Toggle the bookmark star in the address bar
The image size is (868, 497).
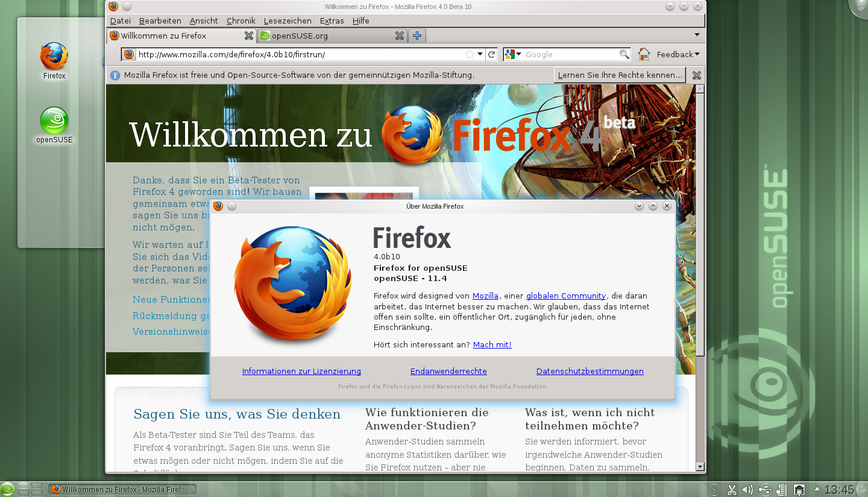point(470,54)
